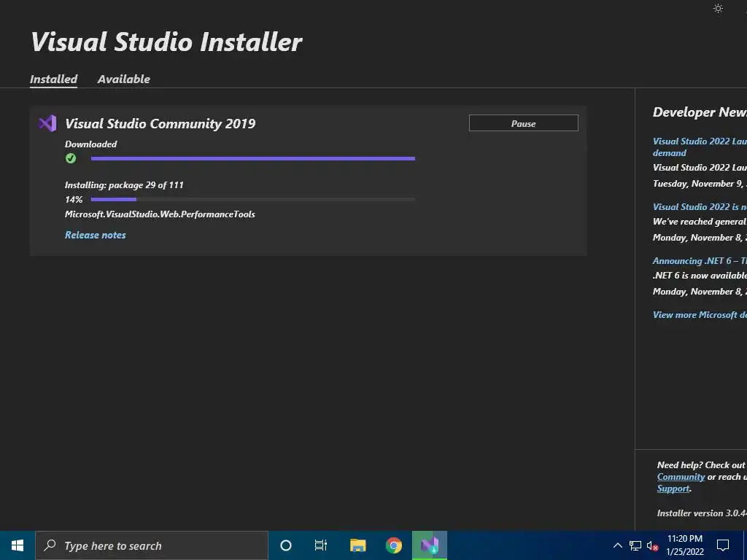Open File Explorer from the taskbar
The width and height of the screenshot is (747, 560).
(x=357, y=545)
